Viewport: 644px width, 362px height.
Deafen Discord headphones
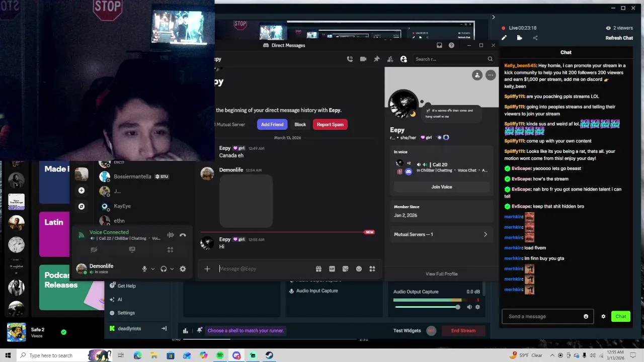pyautogui.click(x=164, y=269)
